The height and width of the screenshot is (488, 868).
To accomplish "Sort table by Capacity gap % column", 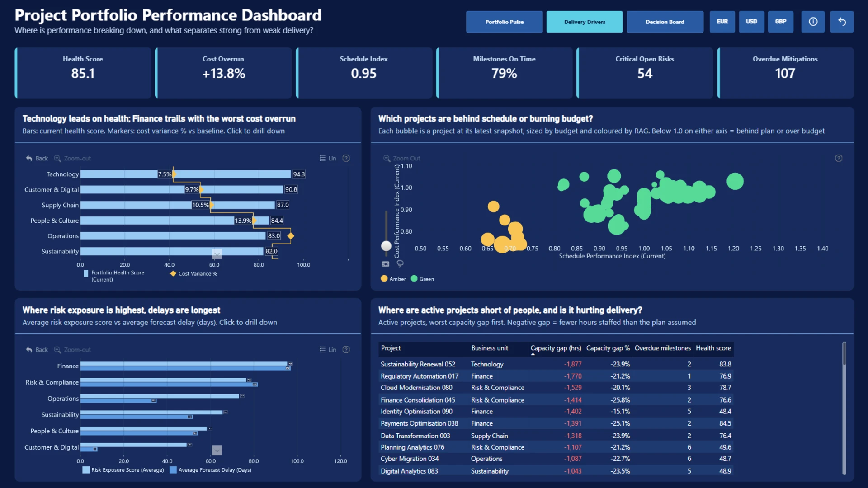I will point(608,348).
